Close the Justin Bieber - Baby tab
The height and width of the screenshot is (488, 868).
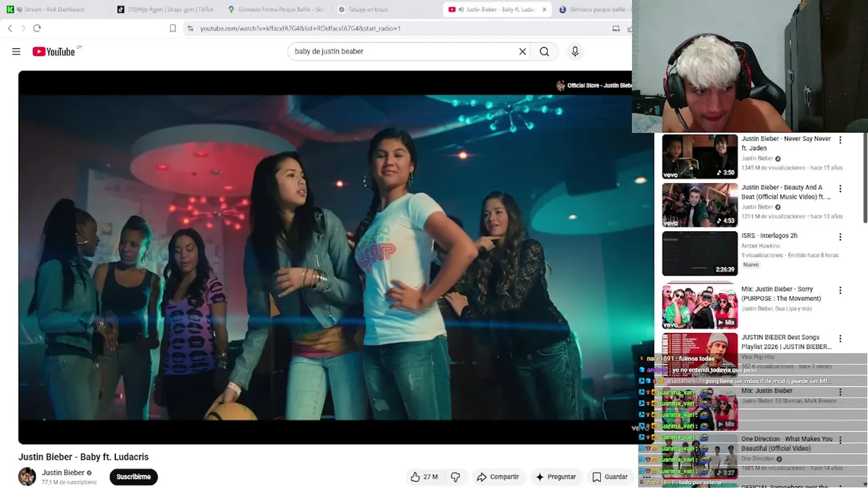point(544,9)
